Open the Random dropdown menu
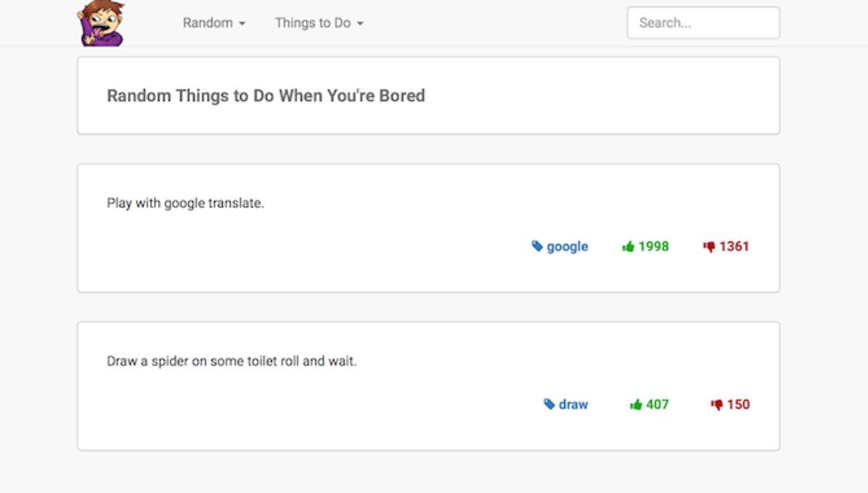 point(213,23)
